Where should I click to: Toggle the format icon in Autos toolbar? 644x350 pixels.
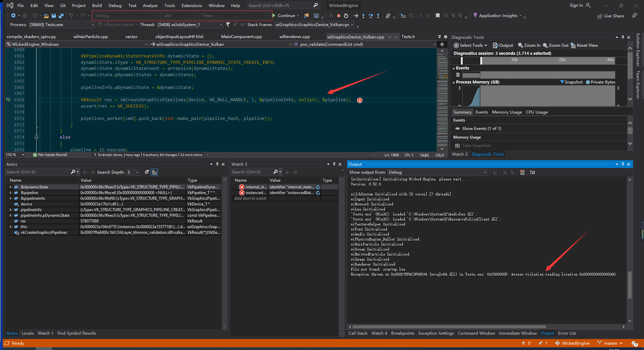(x=154, y=172)
